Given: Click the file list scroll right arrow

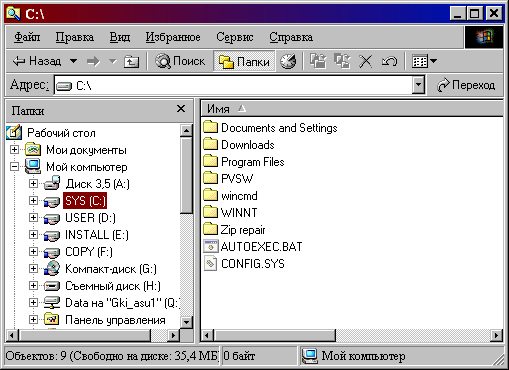Looking at the screenshot, I should (497, 335).
